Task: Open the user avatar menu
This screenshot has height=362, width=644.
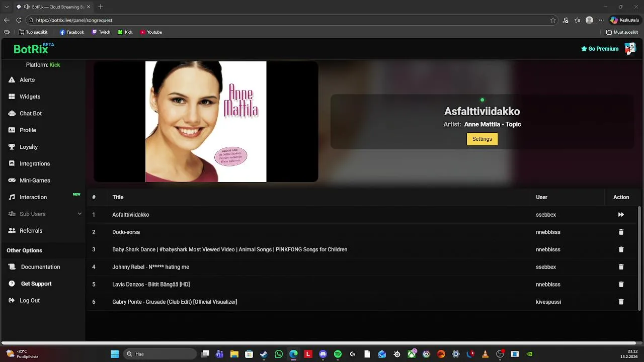Action: (630, 49)
